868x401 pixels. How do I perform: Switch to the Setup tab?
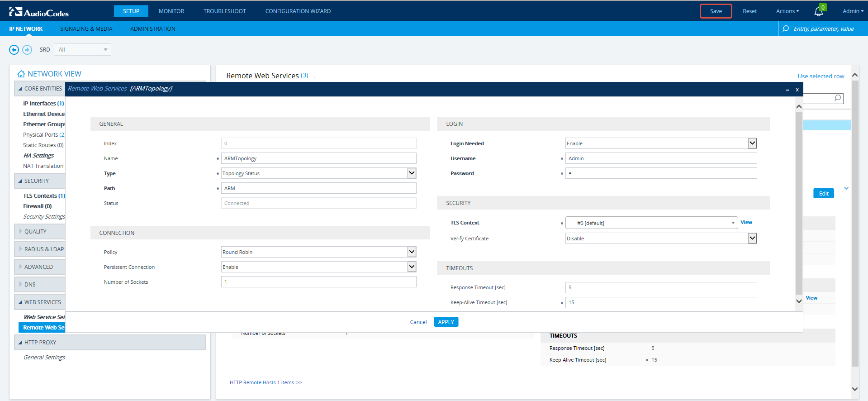tap(131, 11)
